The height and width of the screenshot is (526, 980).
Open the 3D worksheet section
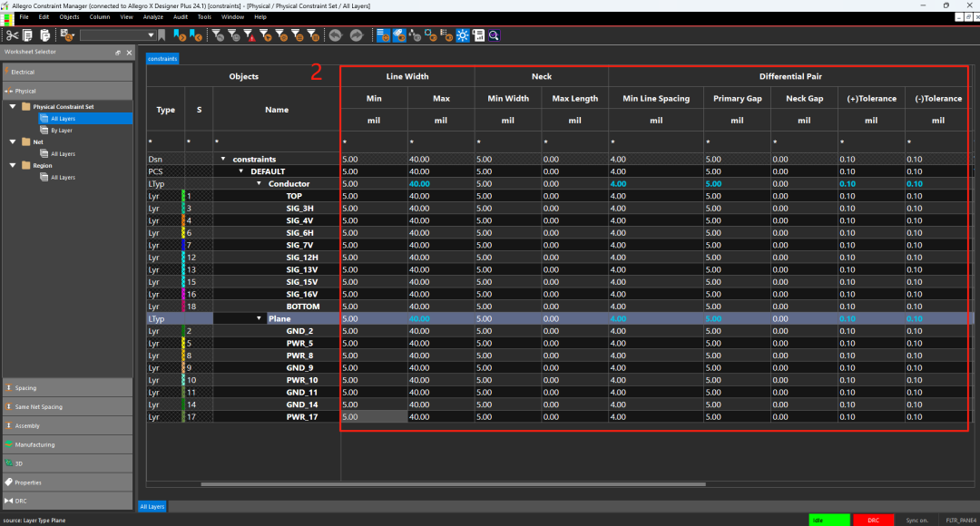67,463
